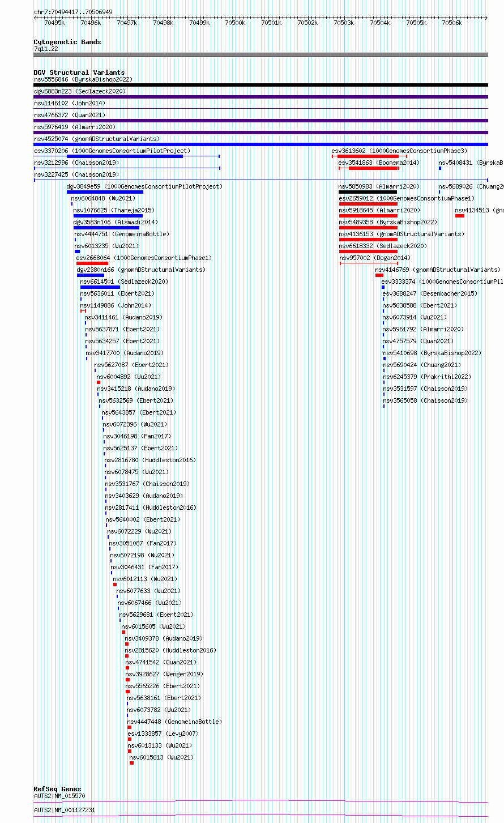Click nsv4136153 (gnomADStructuralVariants) label

402,234
